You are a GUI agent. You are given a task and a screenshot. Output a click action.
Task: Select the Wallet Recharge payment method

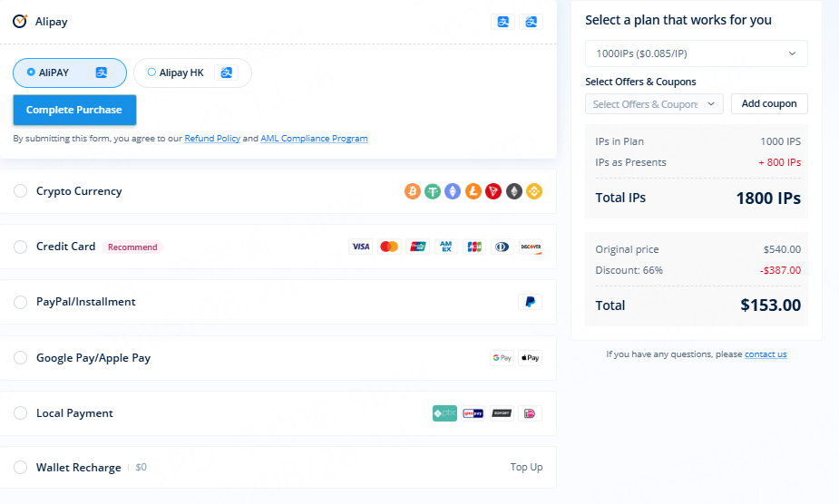click(21, 468)
